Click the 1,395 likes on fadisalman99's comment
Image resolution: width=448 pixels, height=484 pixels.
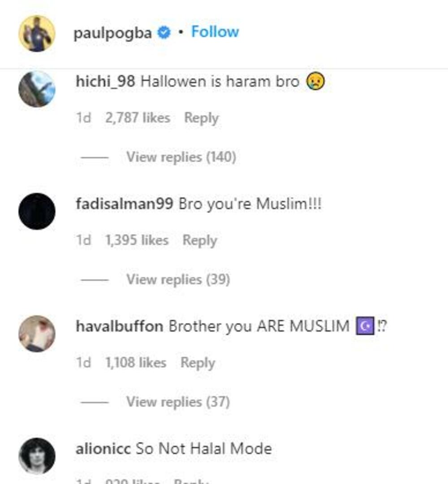[138, 240]
